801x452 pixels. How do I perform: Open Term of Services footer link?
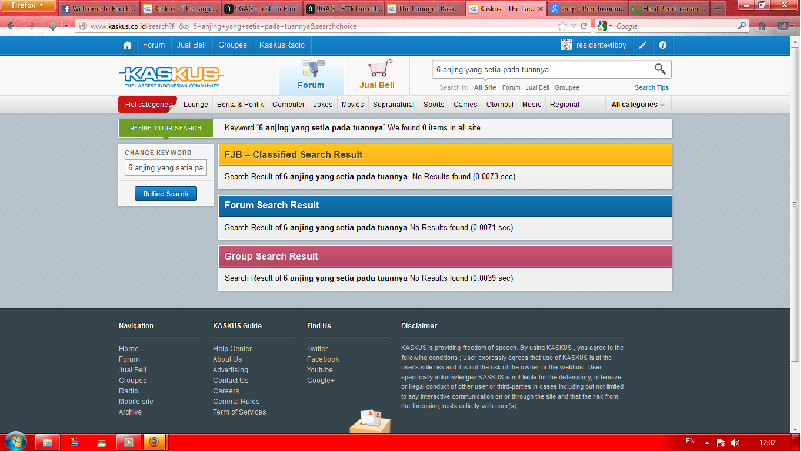point(240,412)
